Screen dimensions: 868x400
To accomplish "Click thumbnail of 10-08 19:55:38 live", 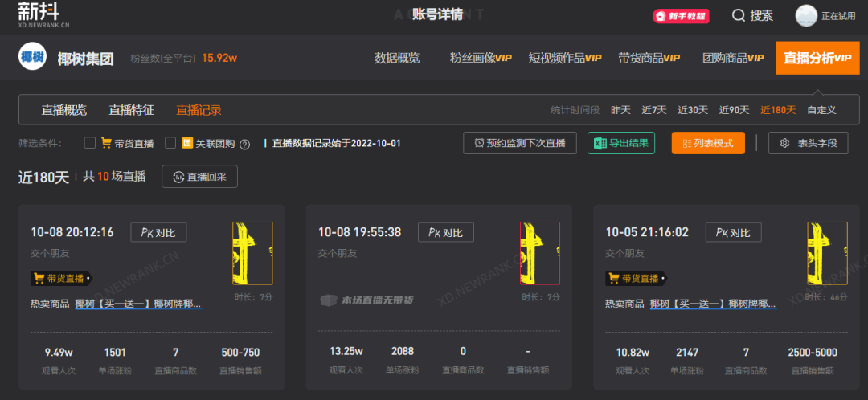I will 540,253.
